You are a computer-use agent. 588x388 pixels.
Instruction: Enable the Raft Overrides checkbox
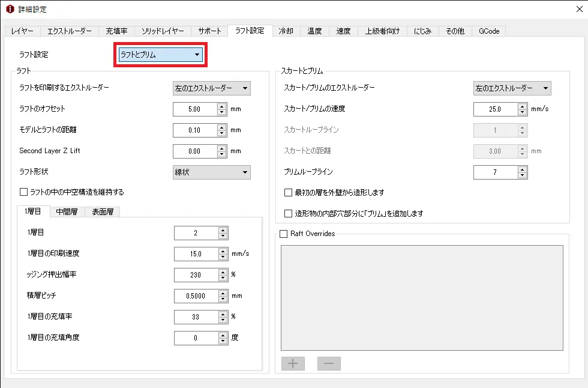[x=284, y=234]
